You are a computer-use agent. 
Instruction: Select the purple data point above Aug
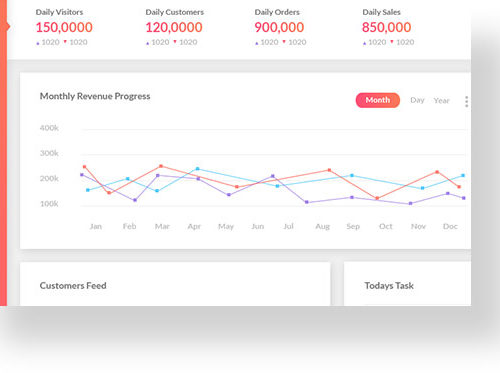307,202
